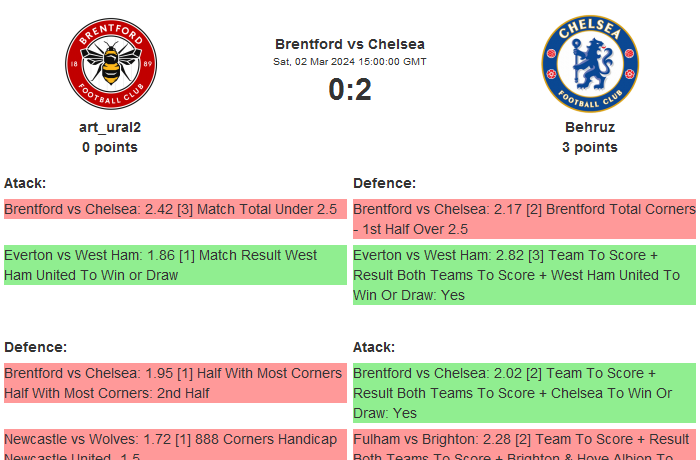Select the Everton vs West Ham 2.82 bet
Image resolution: width=700 pixels, height=460 pixels.
[524, 275]
